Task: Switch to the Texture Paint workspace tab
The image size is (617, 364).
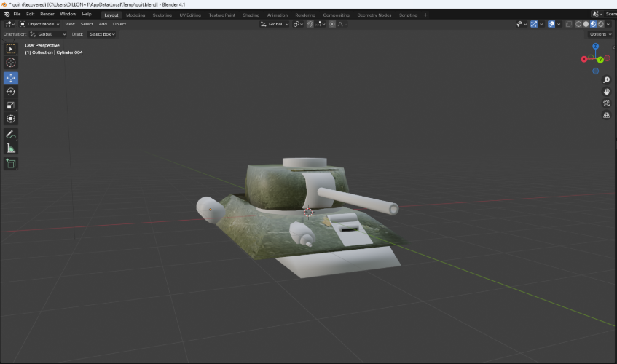Action: (221, 15)
